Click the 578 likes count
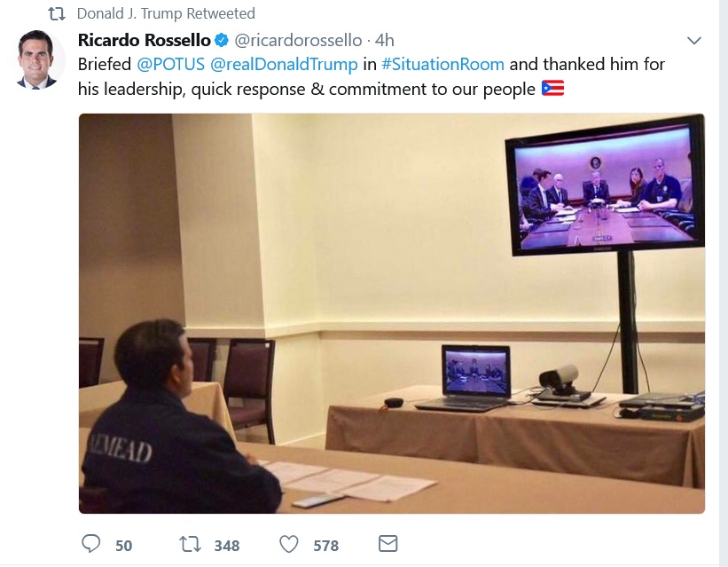The image size is (728, 567). pyautogui.click(x=326, y=545)
